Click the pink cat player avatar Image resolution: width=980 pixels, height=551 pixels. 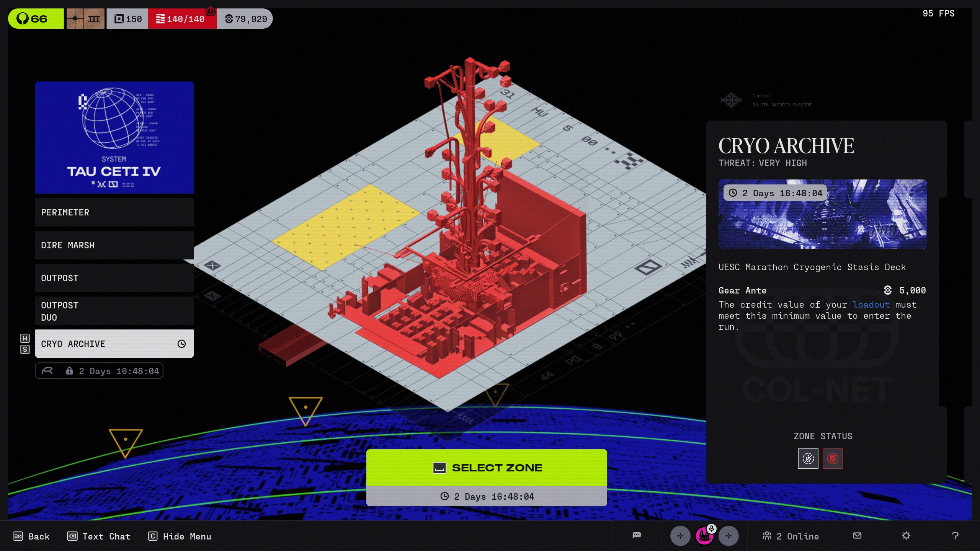point(704,536)
